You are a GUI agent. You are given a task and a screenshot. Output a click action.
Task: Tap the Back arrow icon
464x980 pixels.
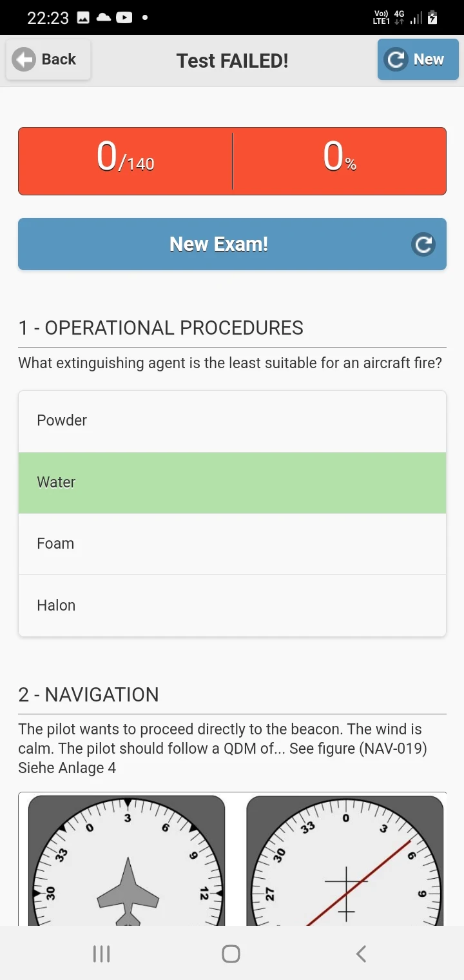click(24, 60)
